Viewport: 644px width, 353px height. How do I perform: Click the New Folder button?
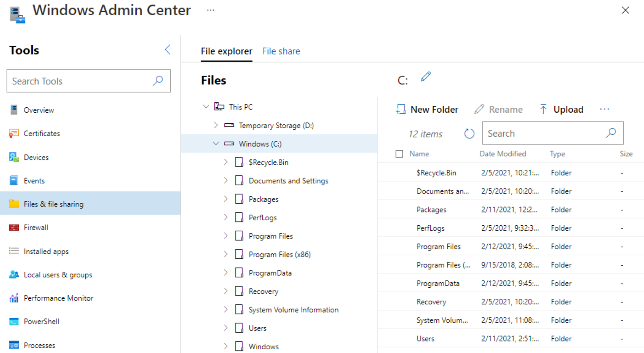click(x=427, y=109)
